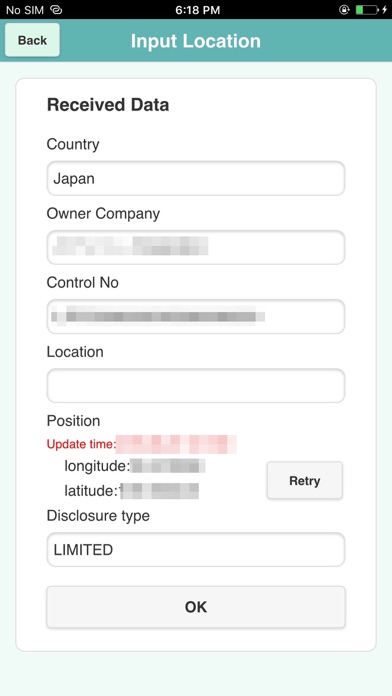Viewport: 392px width, 696px height.
Task: Tap the Received Data heading
Action: point(108,105)
